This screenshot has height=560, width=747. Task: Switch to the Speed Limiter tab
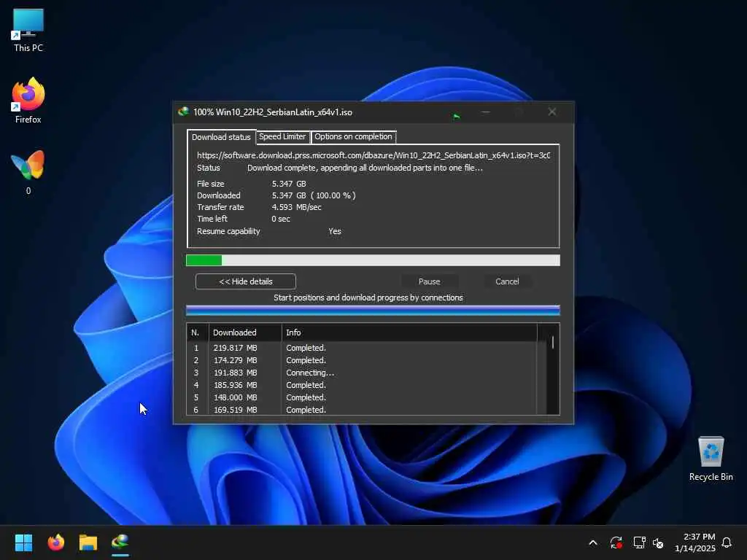pos(282,136)
